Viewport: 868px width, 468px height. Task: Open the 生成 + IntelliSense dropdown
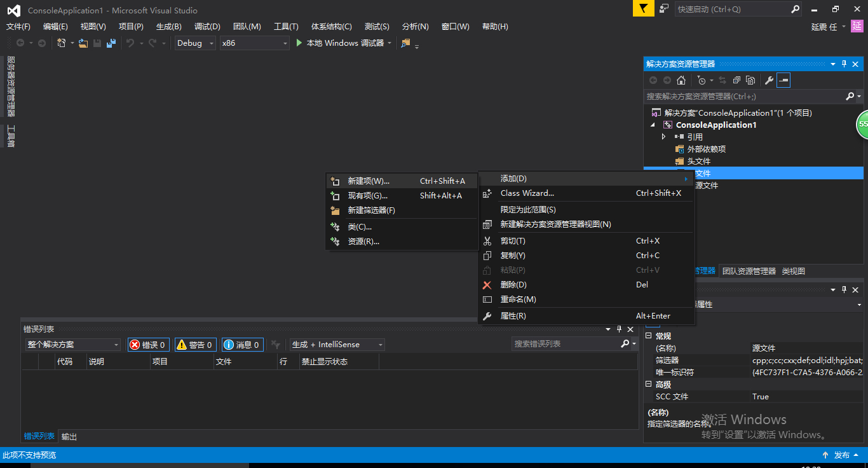[337, 345]
